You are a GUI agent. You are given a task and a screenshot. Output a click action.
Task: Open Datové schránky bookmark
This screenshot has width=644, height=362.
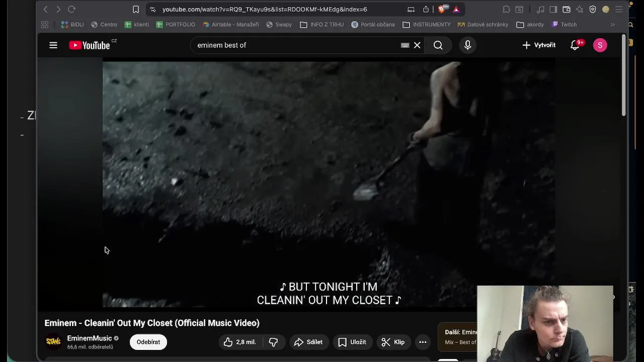point(483,24)
